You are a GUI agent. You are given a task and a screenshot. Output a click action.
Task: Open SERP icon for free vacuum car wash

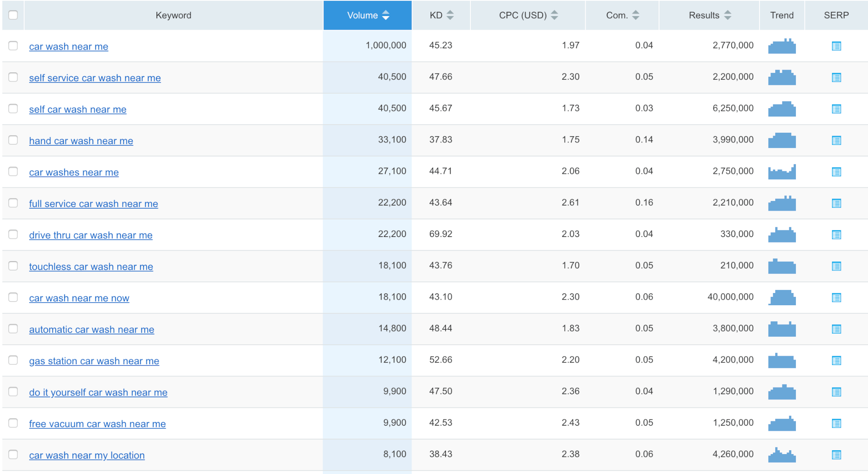(x=837, y=423)
